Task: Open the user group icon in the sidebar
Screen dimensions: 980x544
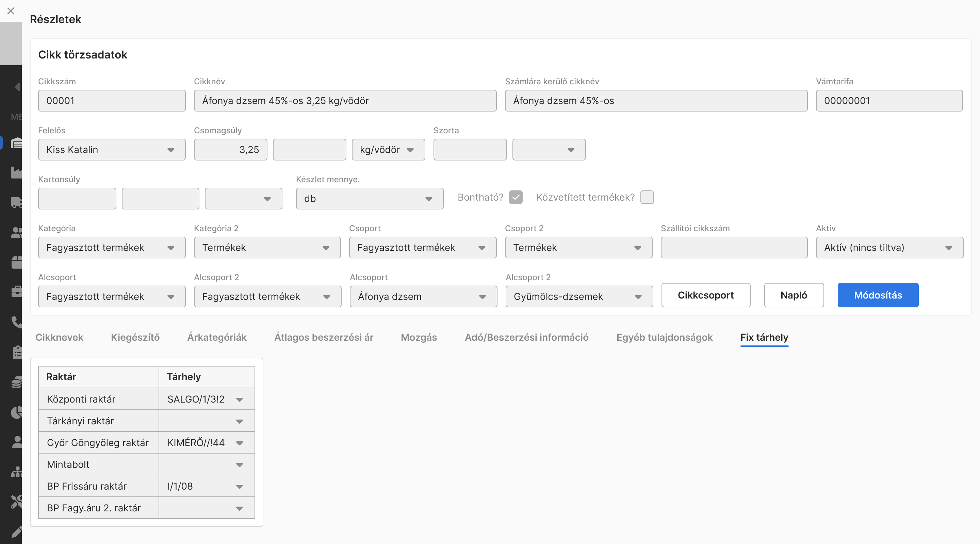Action: [16, 232]
